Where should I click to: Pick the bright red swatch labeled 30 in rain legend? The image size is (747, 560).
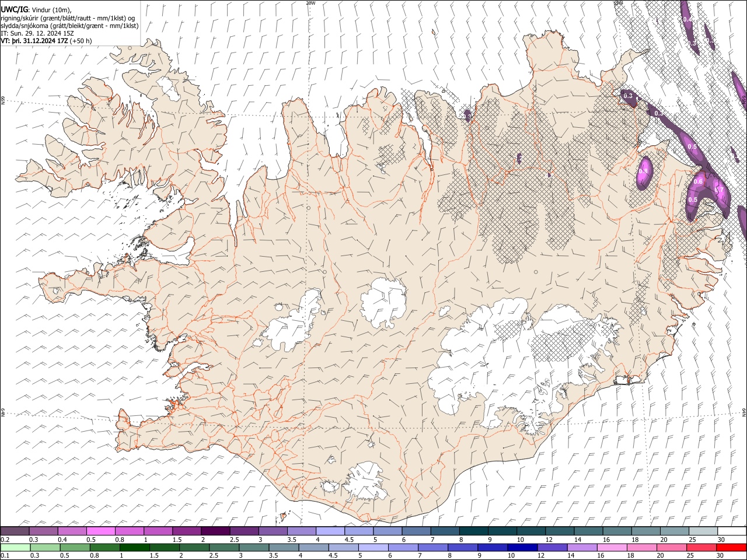[x=732, y=547]
